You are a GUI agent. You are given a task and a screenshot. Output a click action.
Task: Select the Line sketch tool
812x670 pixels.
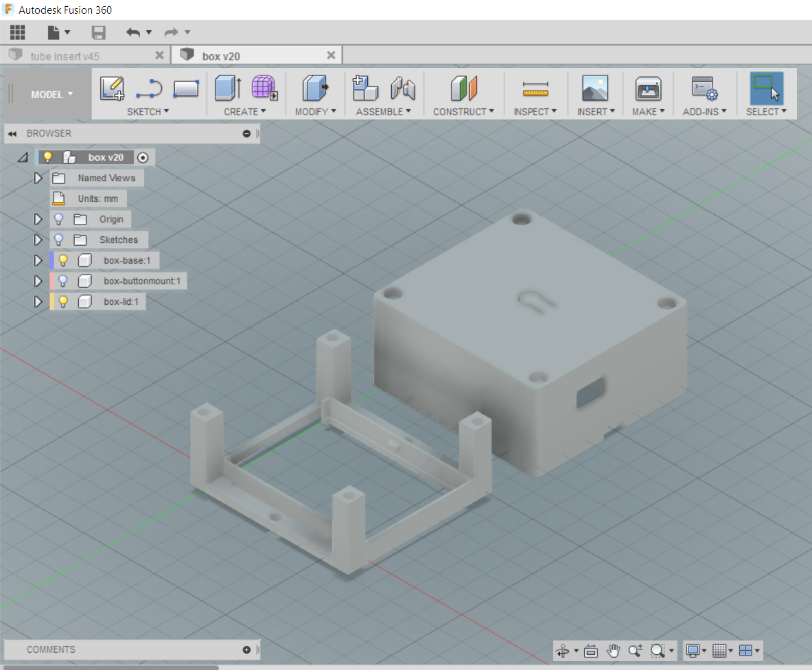coord(149,89)
